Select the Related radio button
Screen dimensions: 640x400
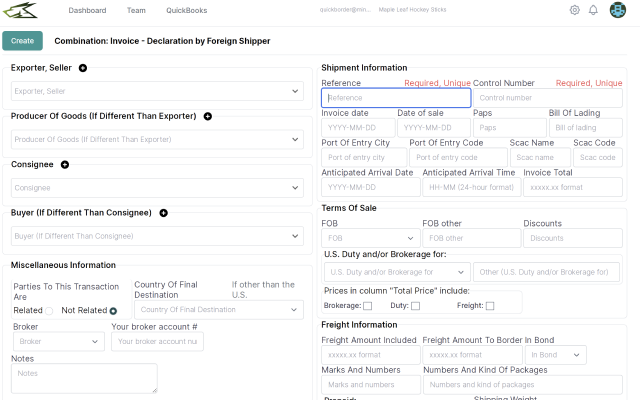49,311
